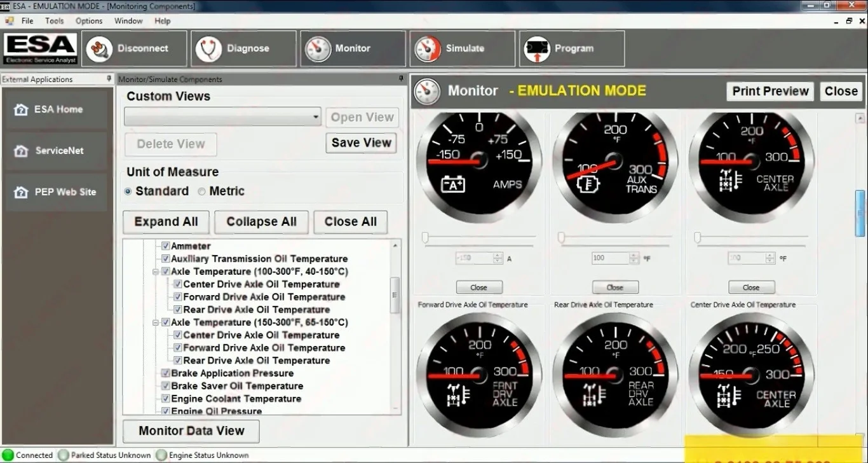Open the Options menu

pos(88,20)
